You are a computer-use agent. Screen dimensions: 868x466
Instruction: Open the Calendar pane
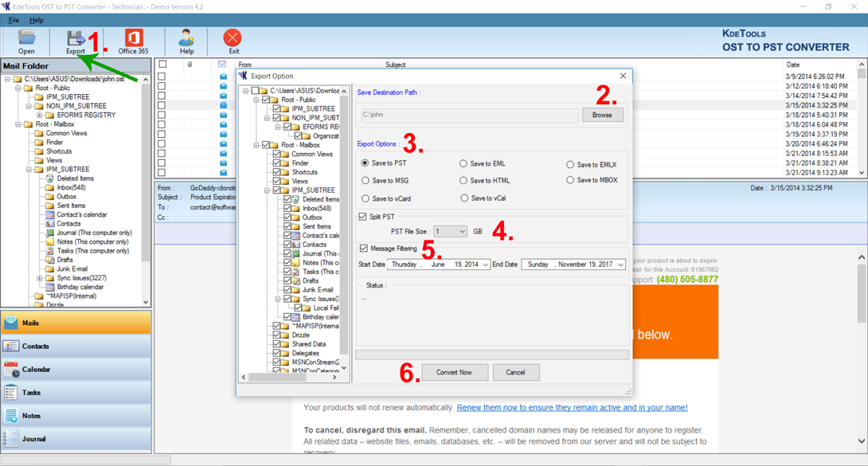[76, 370]
